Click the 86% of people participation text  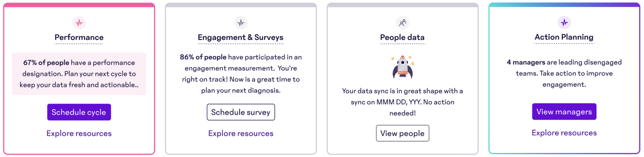241,74
